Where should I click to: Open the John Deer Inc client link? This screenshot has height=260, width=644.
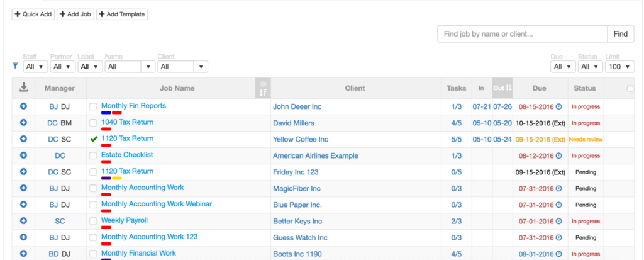[297, 106]
